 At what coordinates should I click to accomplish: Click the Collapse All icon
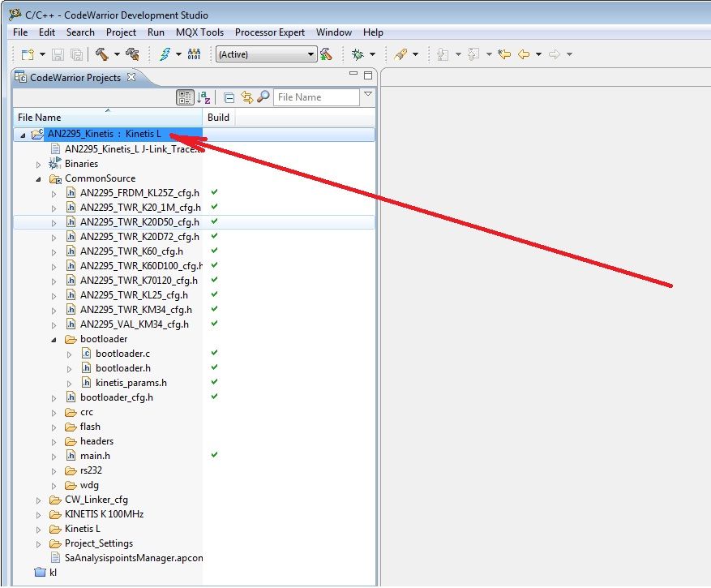point(229,97)
